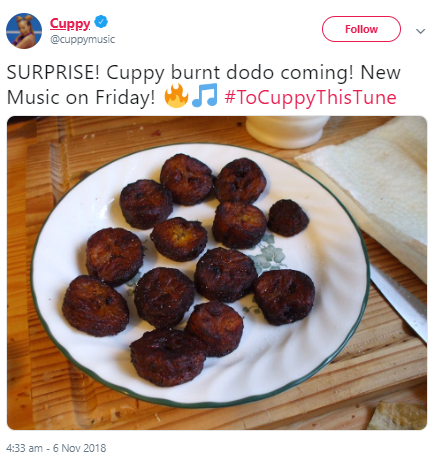430x460 pixels.
Task: Click the music notes emoji
Action: point(205,95)
